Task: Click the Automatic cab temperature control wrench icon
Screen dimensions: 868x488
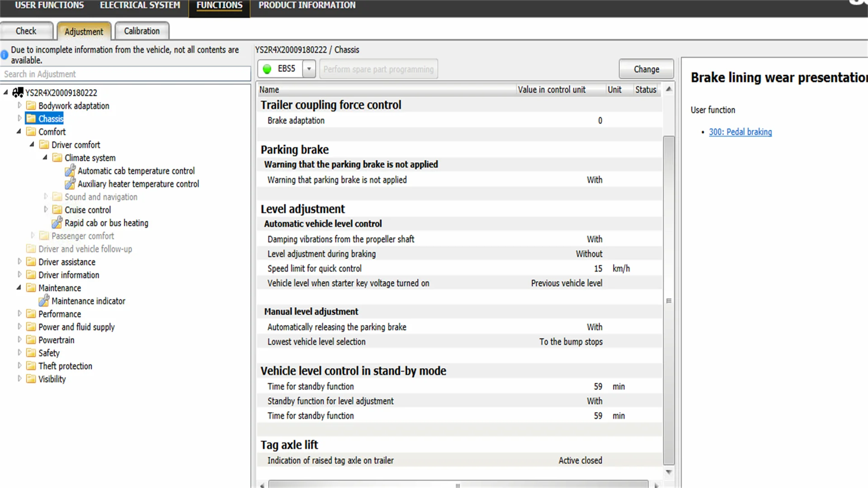Action: (x=70, y=171)
